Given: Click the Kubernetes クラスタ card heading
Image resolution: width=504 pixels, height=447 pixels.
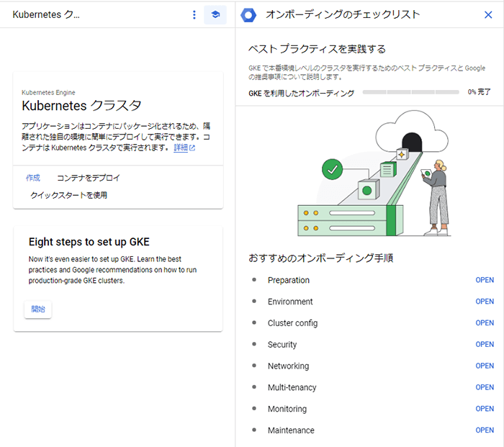Looking at the screenshot, I should coord(81,106).
